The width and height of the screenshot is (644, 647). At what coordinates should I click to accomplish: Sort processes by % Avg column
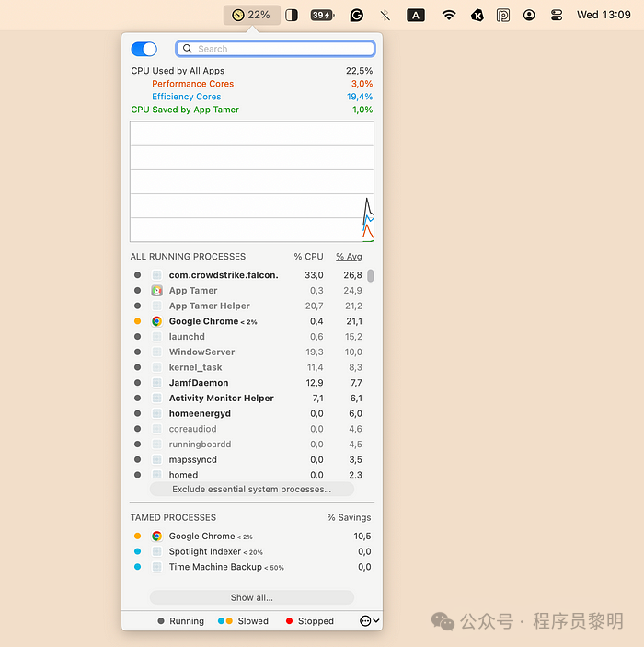coord(349,257)
